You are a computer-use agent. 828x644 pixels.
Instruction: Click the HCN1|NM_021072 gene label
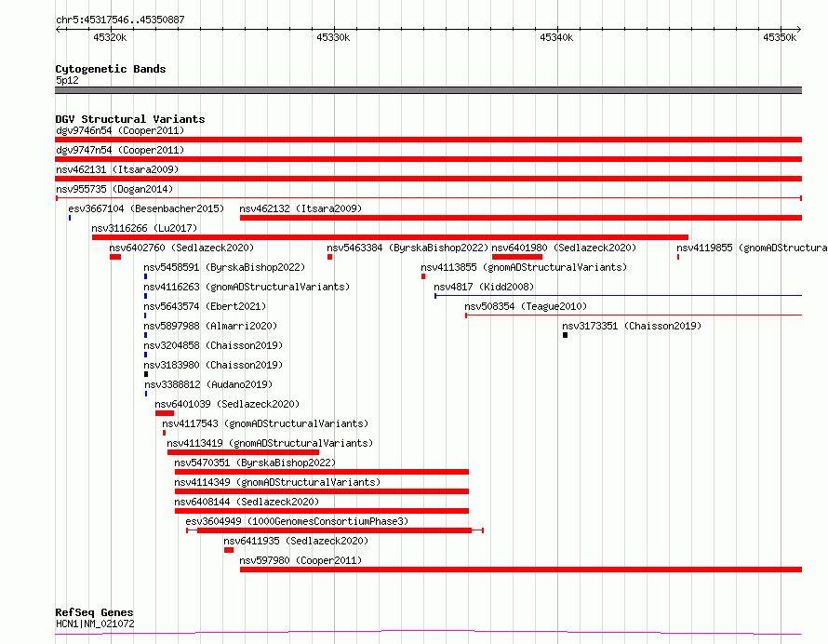[95, 624]
